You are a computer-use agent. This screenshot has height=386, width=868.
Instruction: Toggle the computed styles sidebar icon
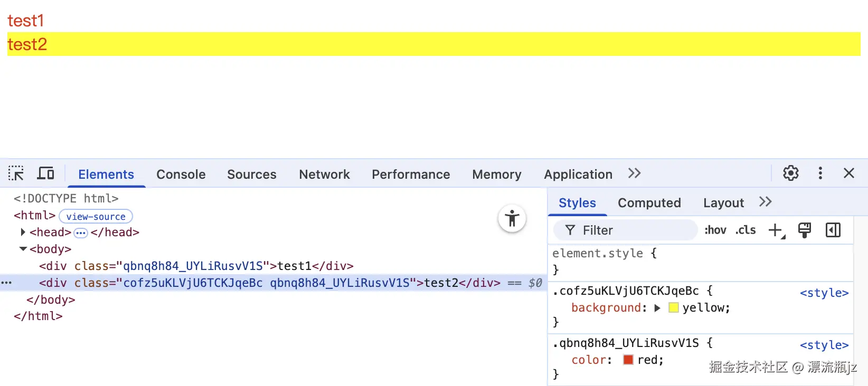[833, 230]
